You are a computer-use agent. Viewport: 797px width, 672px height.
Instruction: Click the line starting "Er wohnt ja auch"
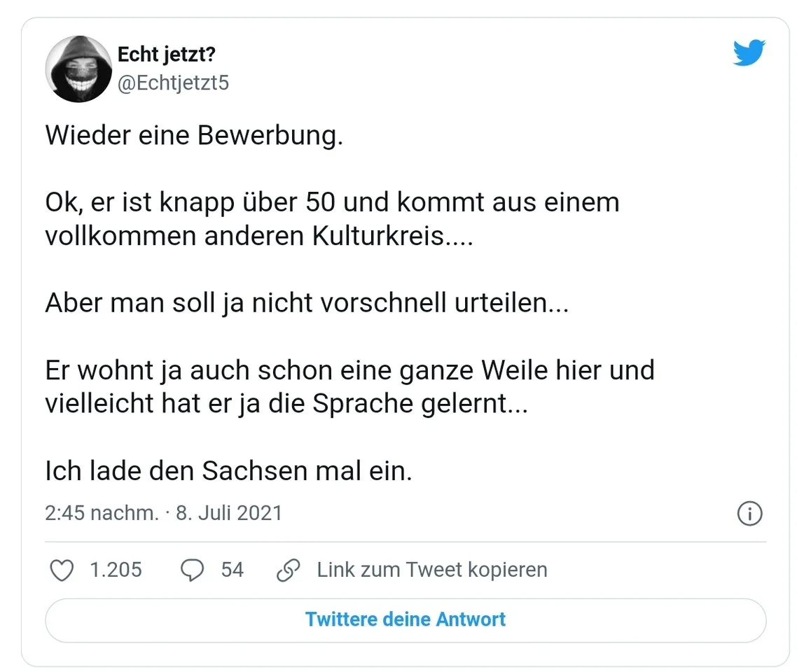pyautogui.click(x=349, y=370)
